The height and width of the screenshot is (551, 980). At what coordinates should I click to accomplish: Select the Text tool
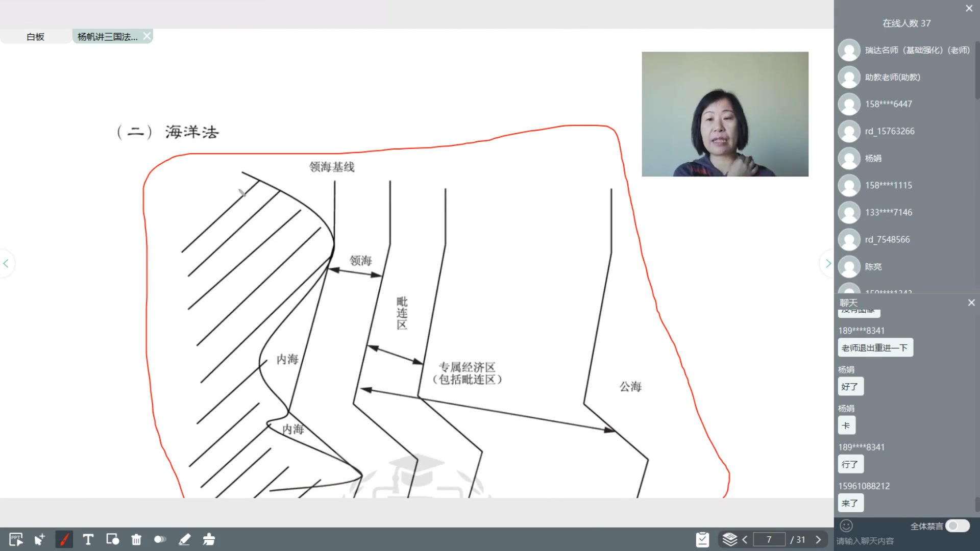pos(88,539)
